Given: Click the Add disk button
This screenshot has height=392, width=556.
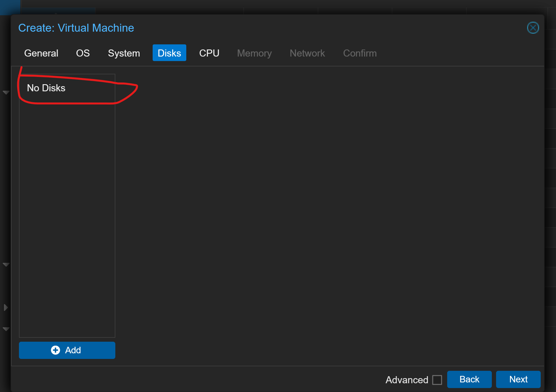Looking at the screenshot, I should coord(67,350).
